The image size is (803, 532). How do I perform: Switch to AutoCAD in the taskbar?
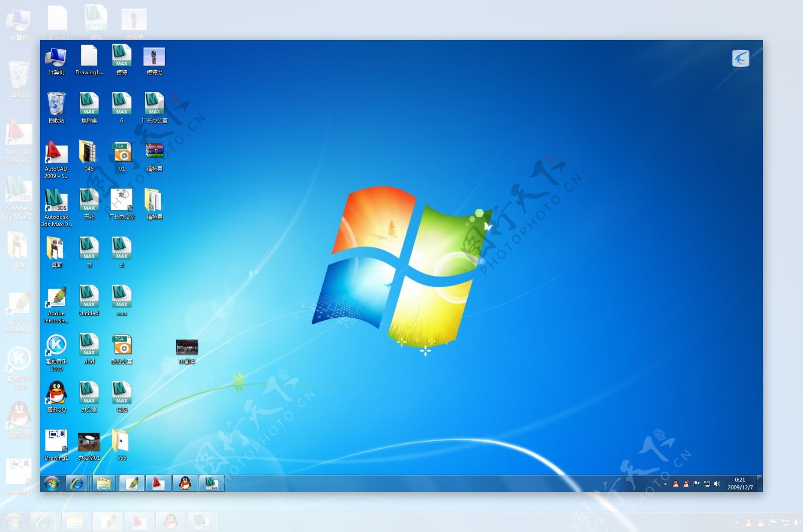[x=159, y=483]
